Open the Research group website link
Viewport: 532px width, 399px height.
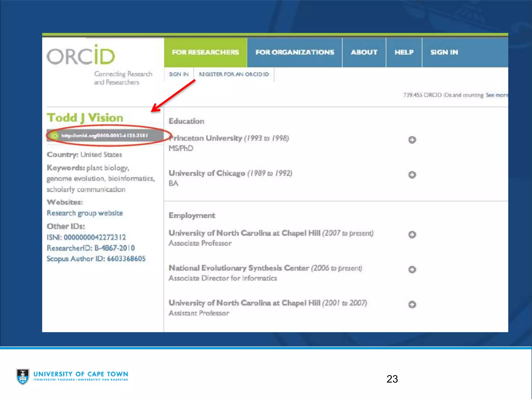(x=85, y=213)
